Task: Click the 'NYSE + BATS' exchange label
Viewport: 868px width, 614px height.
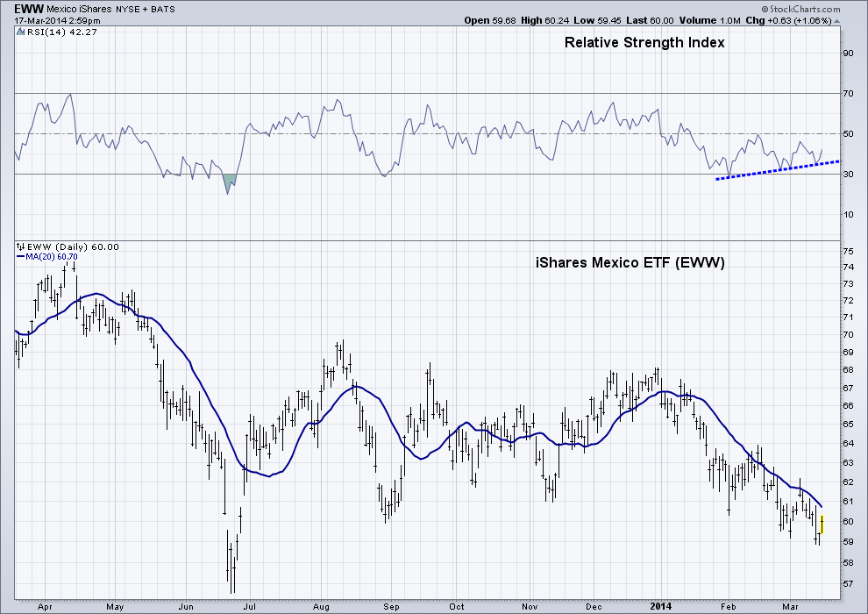Action: 146,9
